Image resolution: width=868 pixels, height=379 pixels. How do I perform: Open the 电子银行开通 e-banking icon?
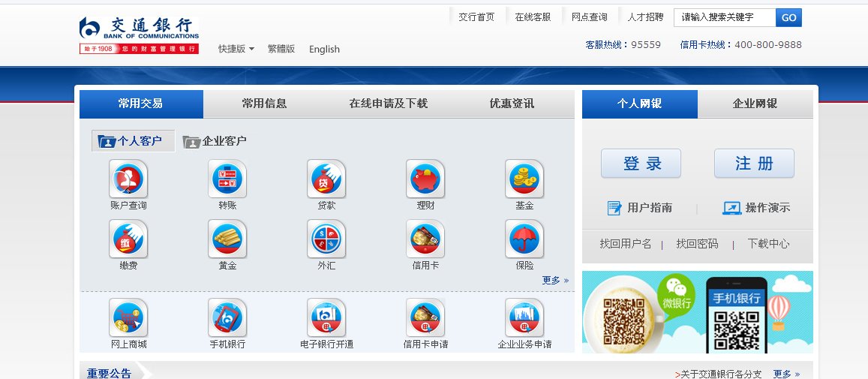point(326,318)
